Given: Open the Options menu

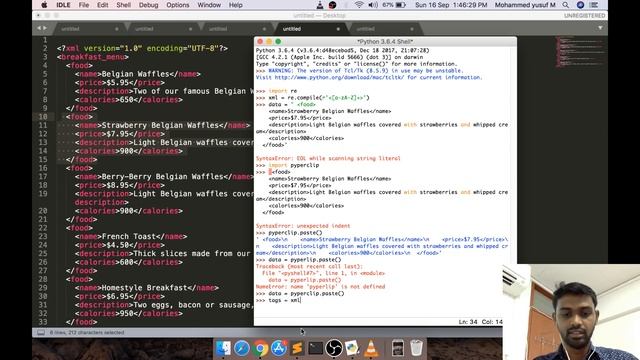Looking at the screenshot, I should (178, 5).
